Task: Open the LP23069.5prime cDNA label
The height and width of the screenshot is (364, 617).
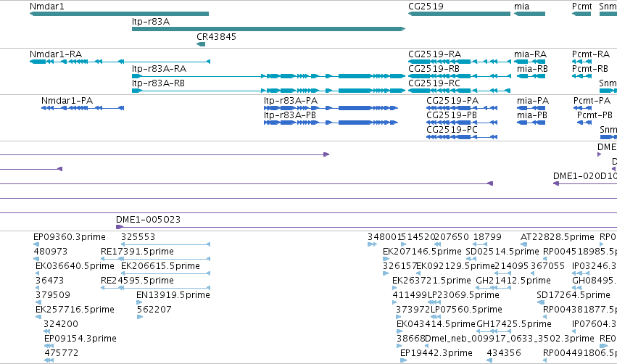Action: pyautogui.click(x=463, y=294)
